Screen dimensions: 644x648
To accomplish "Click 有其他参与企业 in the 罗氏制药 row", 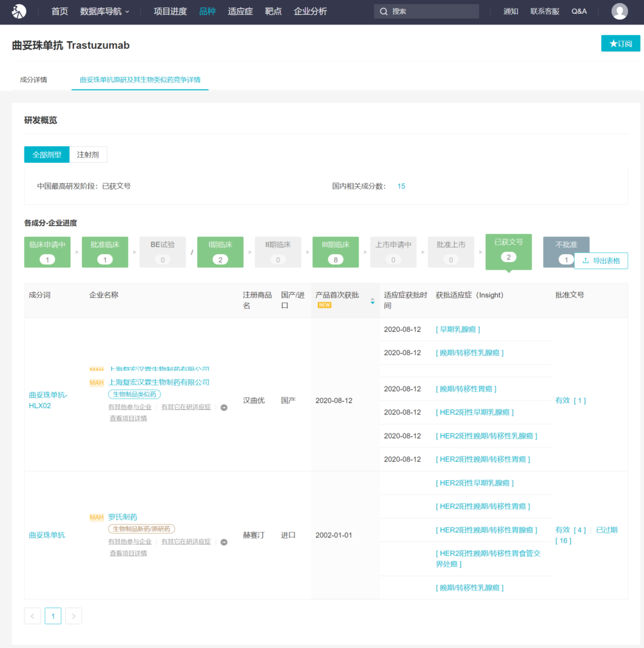I will point(130,542).
